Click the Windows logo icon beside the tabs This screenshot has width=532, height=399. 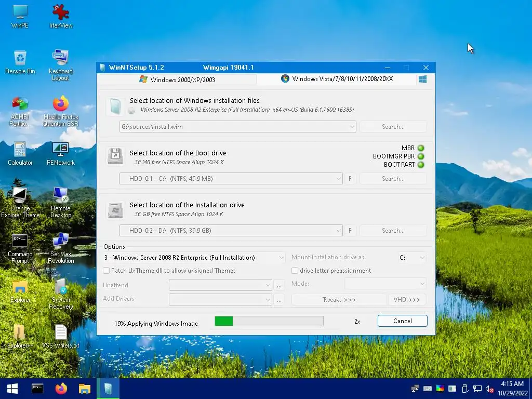[422, 79]
